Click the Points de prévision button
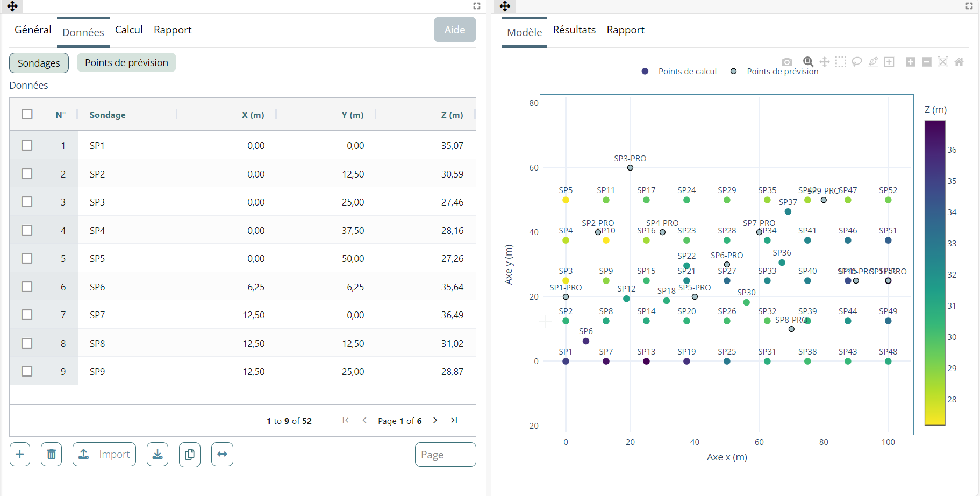980x496 pixels. pyautogui.click(x=126, y=62)
